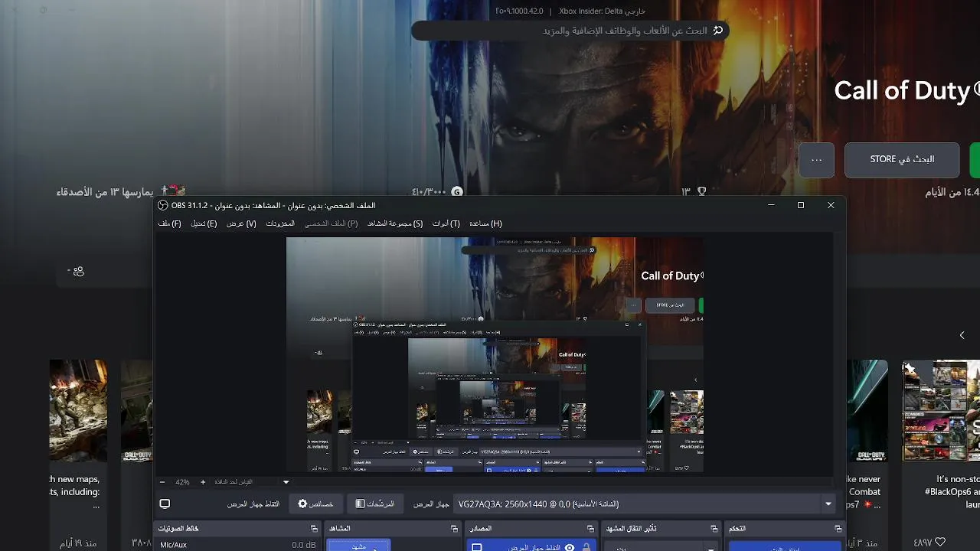The image size is (980, 551).
Task: Click the heart like icon beside ٤٨٩٧
Action: (x=939, y=543)
